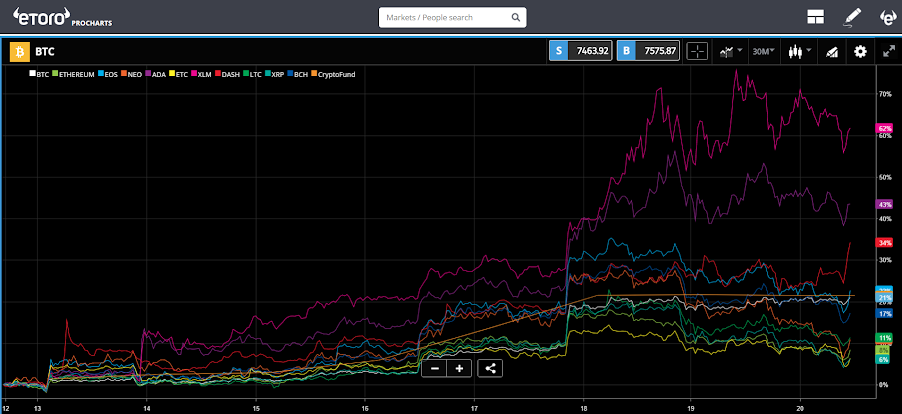The width and height of the screenshot is (902, 414).
Task: Click the Bitcoin orange symbol icon
Action: (x=20, y=52)
